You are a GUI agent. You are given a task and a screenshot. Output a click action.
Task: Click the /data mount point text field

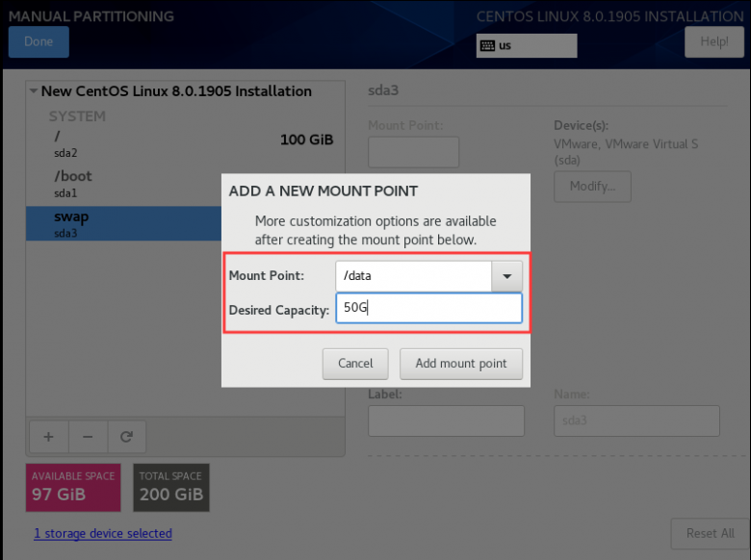pyautogui.click(x=414, y=276)
